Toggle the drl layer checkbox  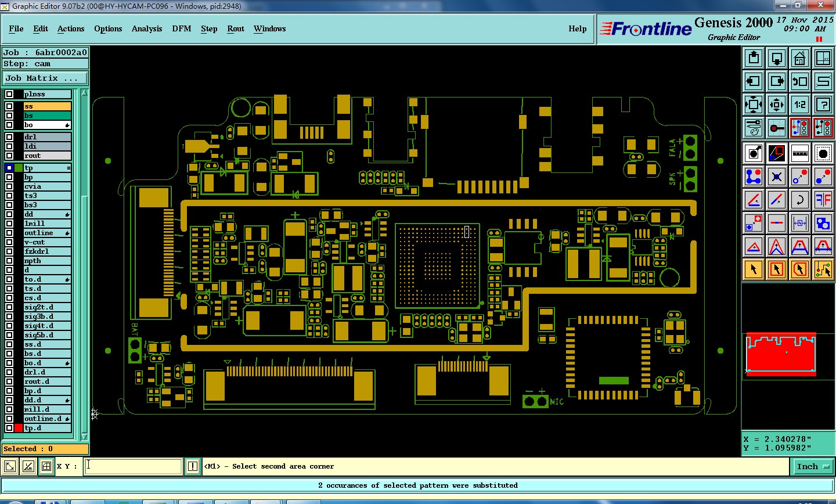9,137
